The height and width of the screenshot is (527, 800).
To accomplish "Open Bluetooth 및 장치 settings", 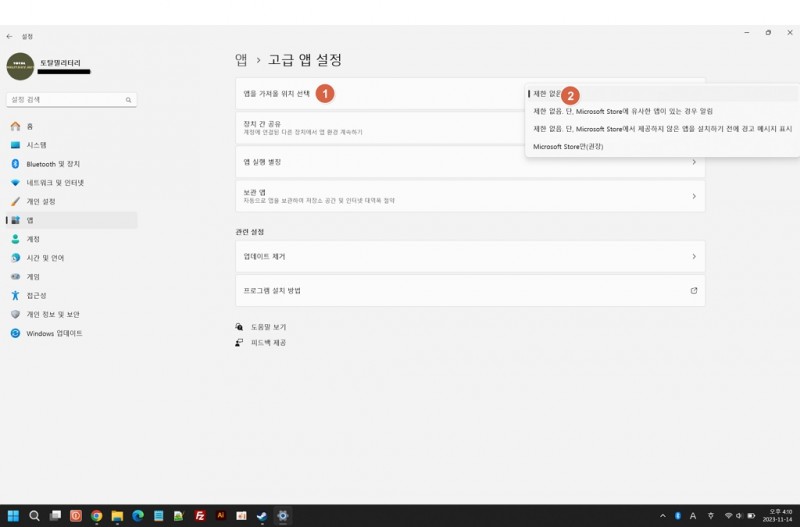I will pyautogui.click(x=71, y=164).
